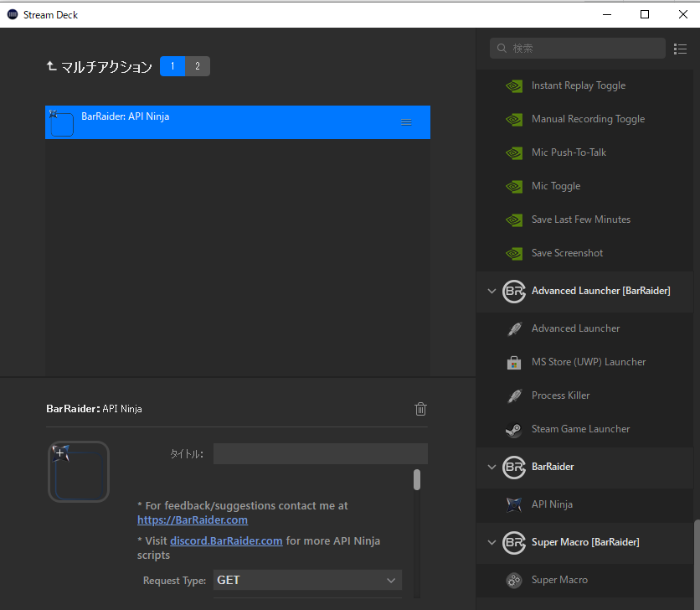Select the Super Macro action text
The width and height of the screenshot is (700, 610).
tap(559, 581)
